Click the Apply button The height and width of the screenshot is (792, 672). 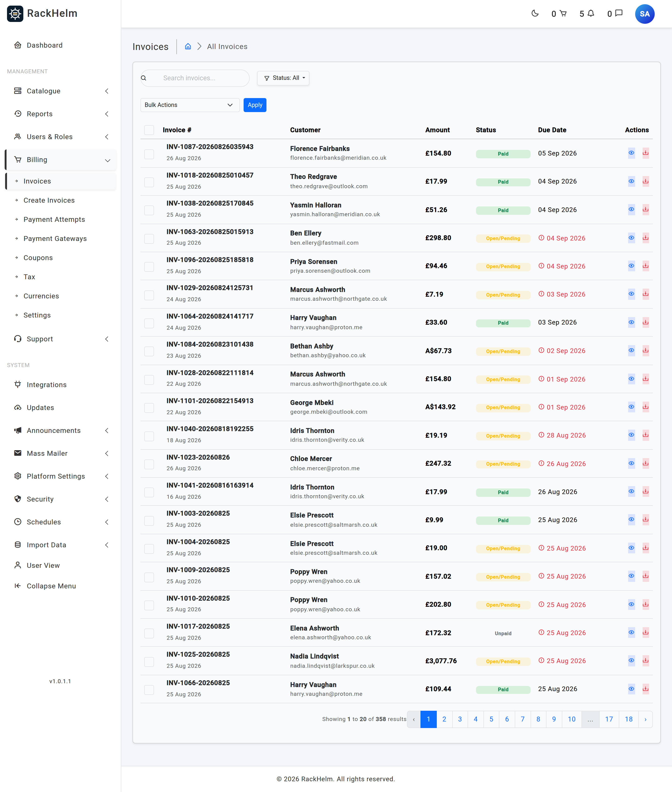(x=255, y=105)
